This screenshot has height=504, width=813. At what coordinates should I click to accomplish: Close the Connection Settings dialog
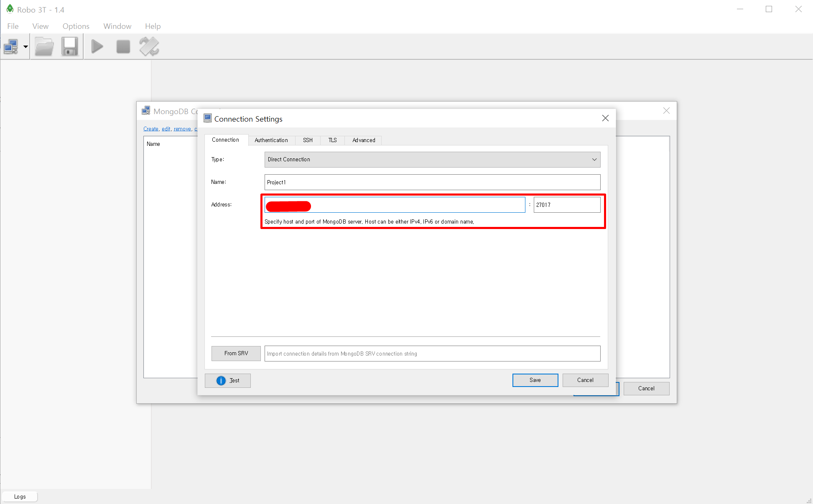[x=605, y=118]
